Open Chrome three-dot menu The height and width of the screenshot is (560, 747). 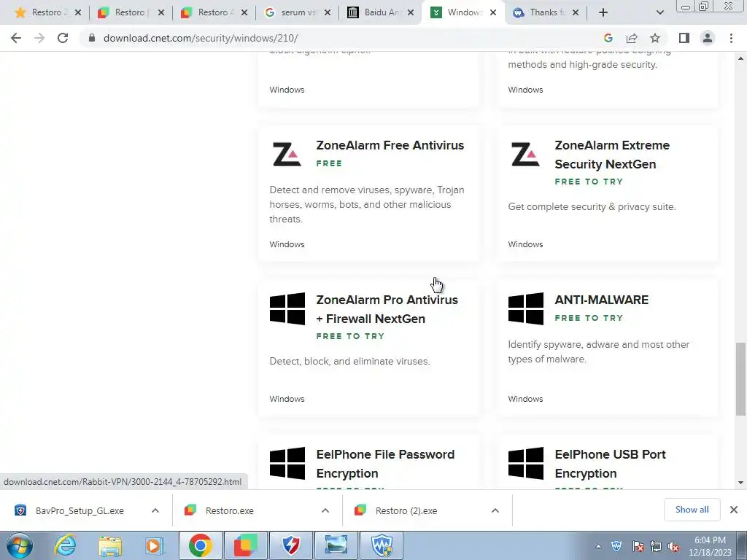click(731, 38)
